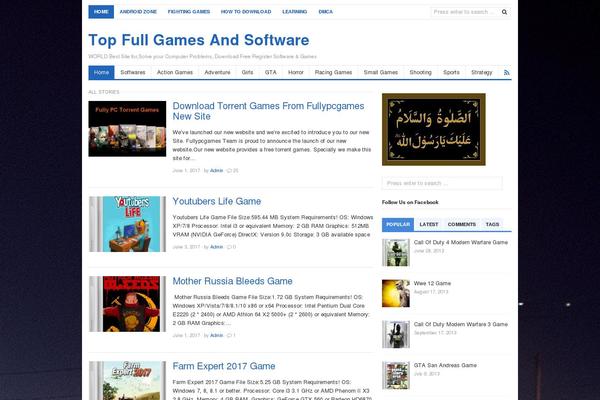The image size is (600, 400).
Task: Open the Action Games category
Action: pyautogui.click(x=175, y=72)
